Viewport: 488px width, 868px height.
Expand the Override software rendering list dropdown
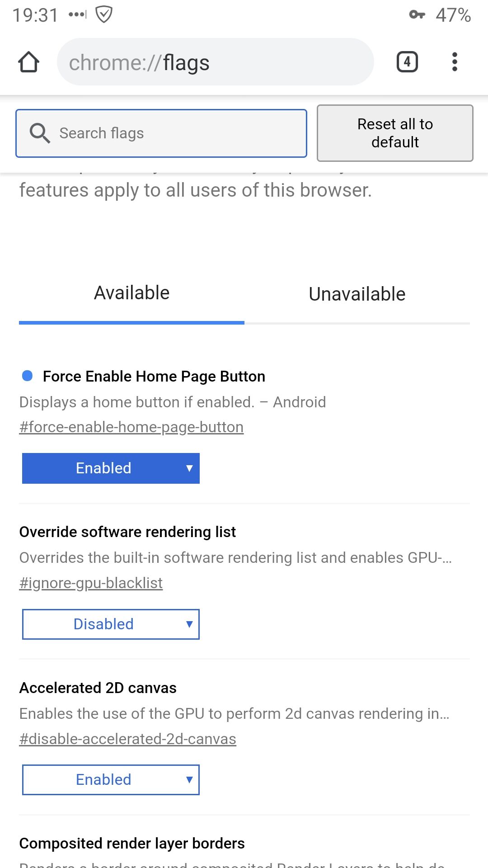pos(111,624)
